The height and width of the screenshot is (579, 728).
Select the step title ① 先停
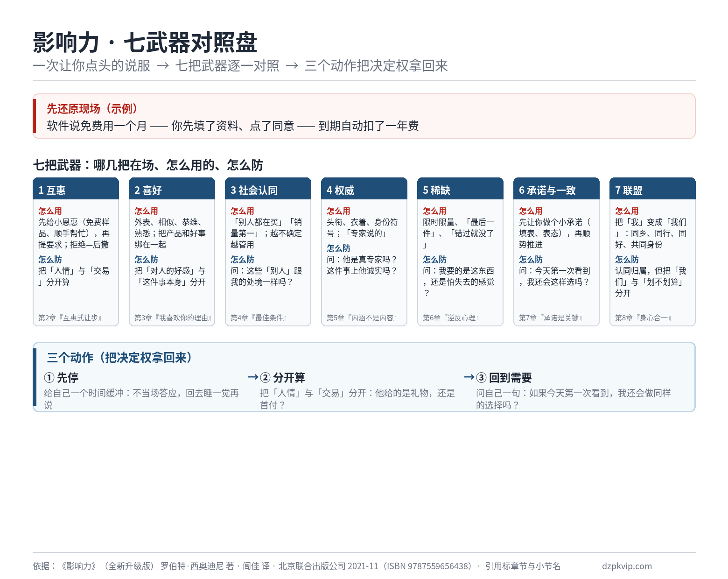[61, 377]
